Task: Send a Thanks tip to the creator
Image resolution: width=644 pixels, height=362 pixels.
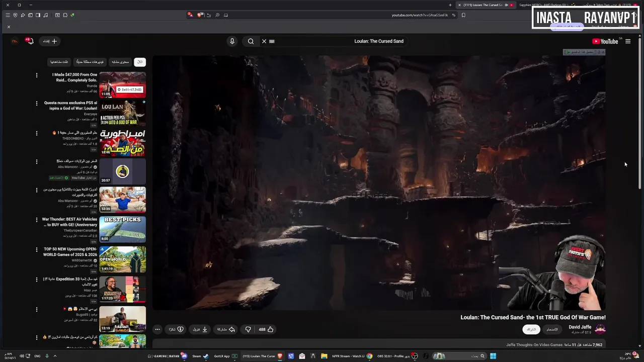Action: (176, 329)
